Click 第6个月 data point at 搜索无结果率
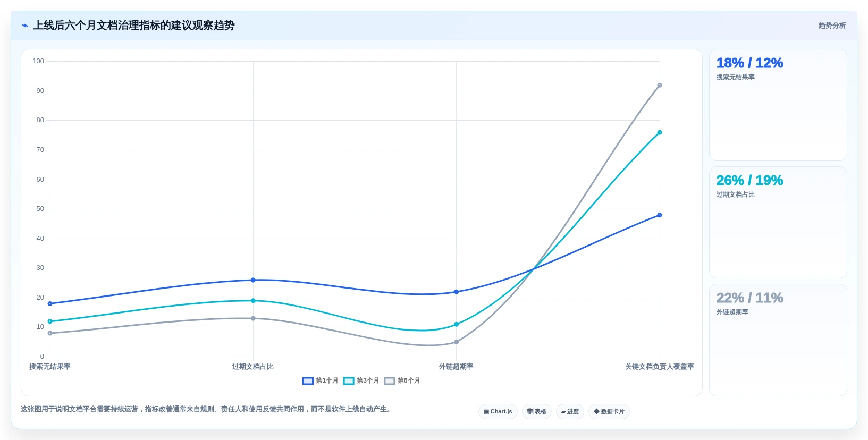The image size is (868, 440). tap(50, 334)
